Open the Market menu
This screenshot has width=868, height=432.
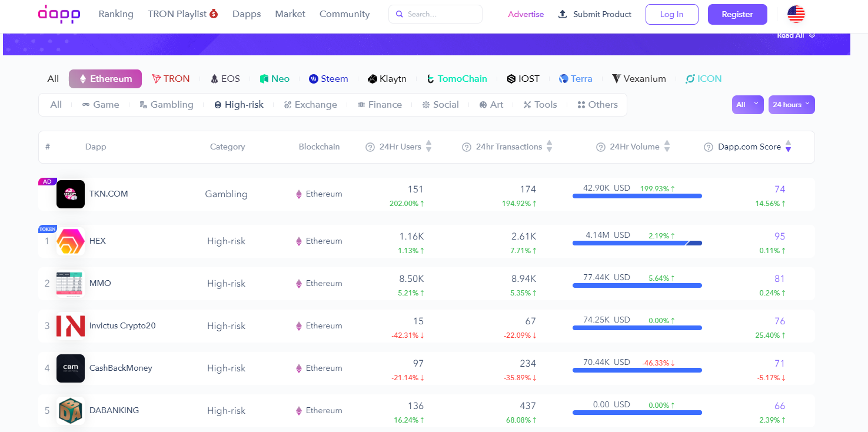click(290, 14)
